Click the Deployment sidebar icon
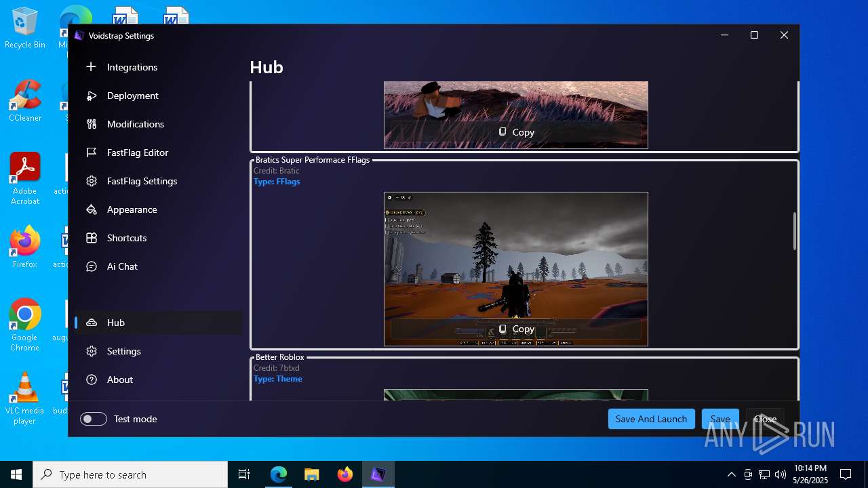The image size is (868, 488). coord(92,96)
